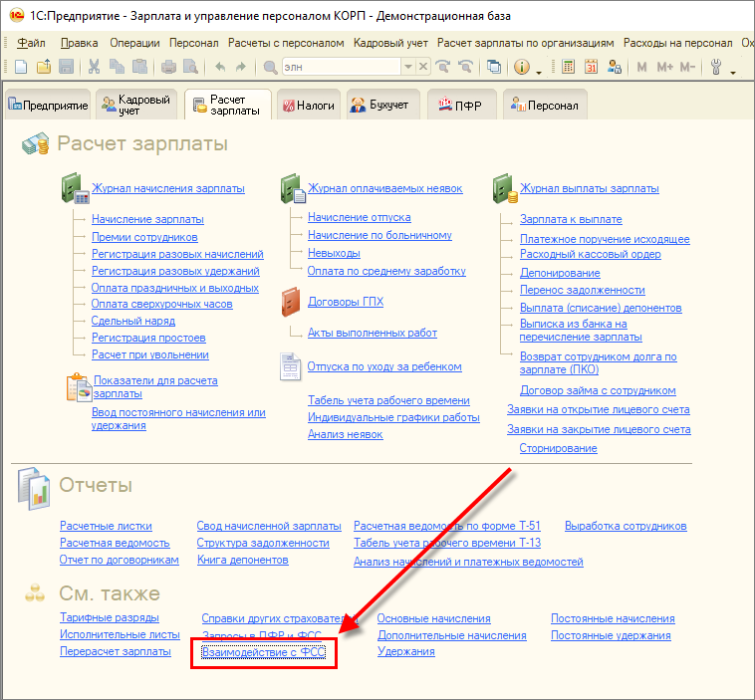Image resolution: width=755 pixels, height=700 pixels.
Task: Open the calendar toolbar icon
Action: click(x=591, y=67)
